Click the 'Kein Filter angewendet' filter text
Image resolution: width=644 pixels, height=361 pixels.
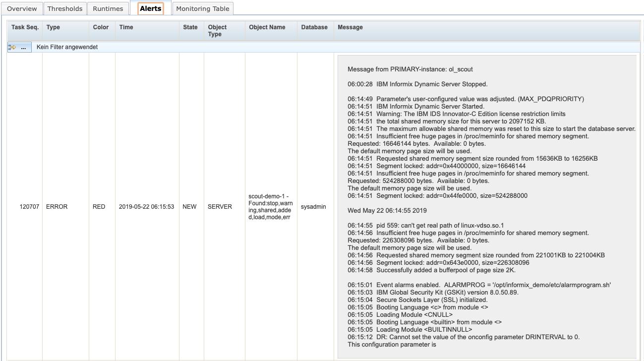click(x=67, y=47)
